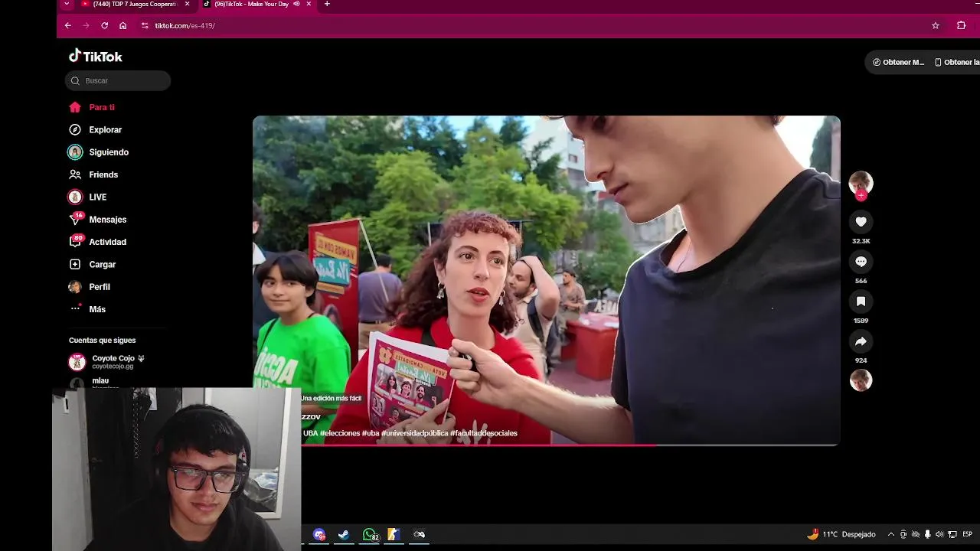The height and width of the screenshot is (551, 980).
Task: Reload the page
Action: pos(104,25)
